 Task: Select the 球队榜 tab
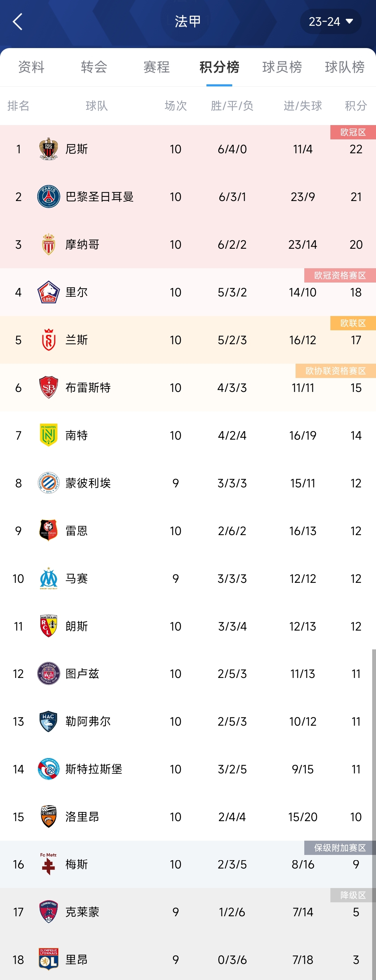(x=345, y=67)
